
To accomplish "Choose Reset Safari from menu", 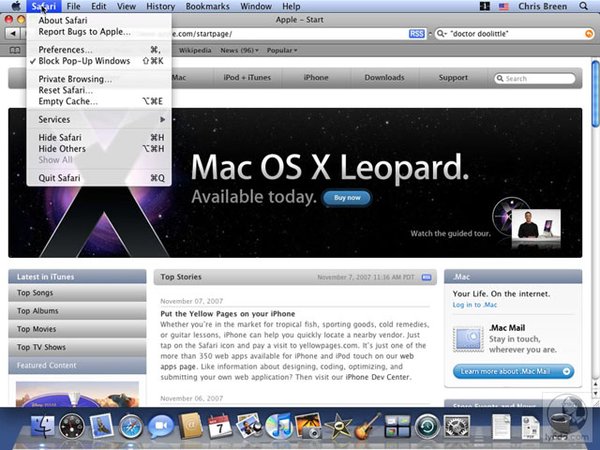I will [x=99, y=90].
